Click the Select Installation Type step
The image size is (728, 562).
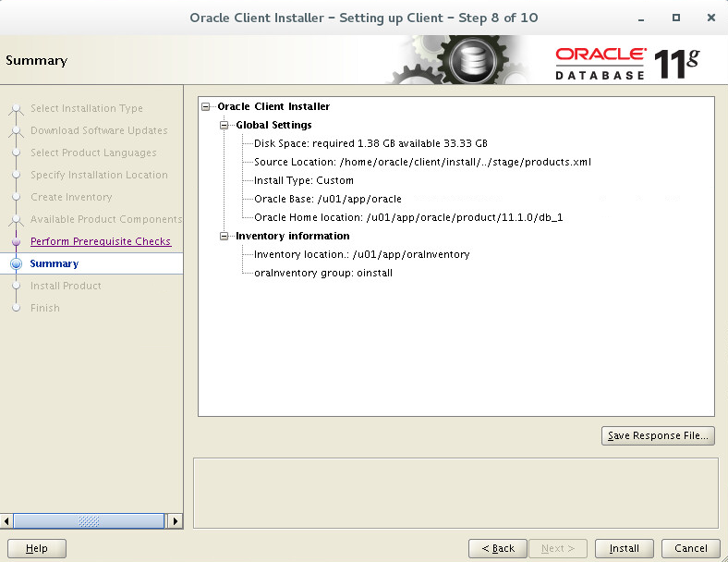(86, 108)
